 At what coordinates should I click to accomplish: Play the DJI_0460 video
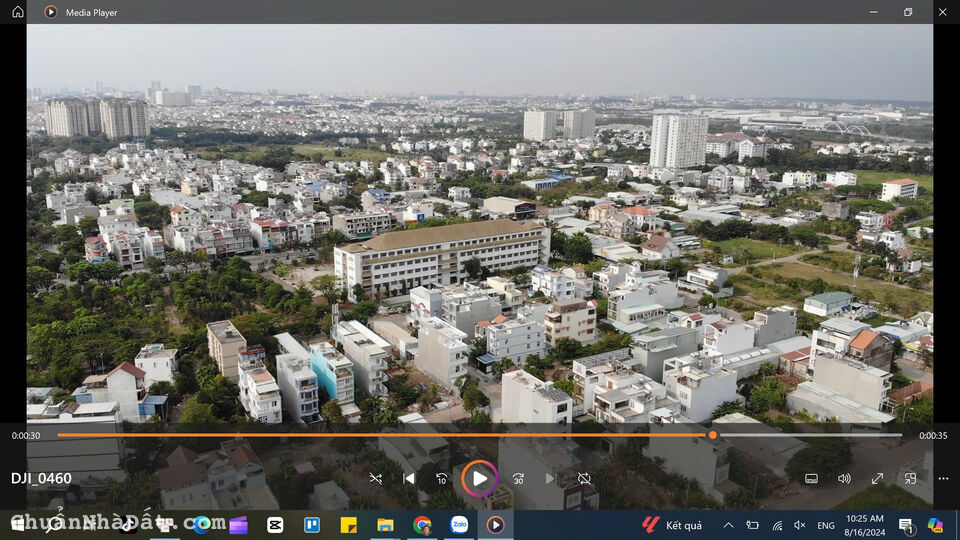(480, 478)
